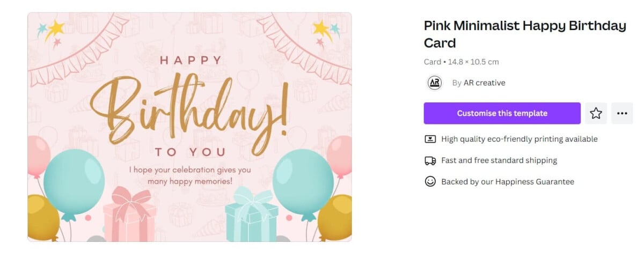The height and width of the screenshot is (258, 644).
Task: Click the template title heading
Action: pos(524,34)
